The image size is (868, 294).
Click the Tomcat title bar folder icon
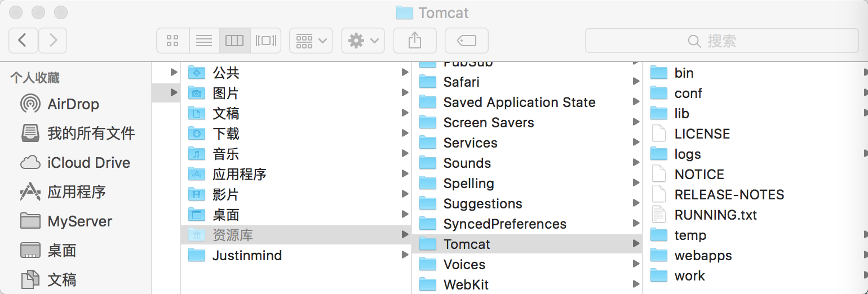(x=405, y=12)
